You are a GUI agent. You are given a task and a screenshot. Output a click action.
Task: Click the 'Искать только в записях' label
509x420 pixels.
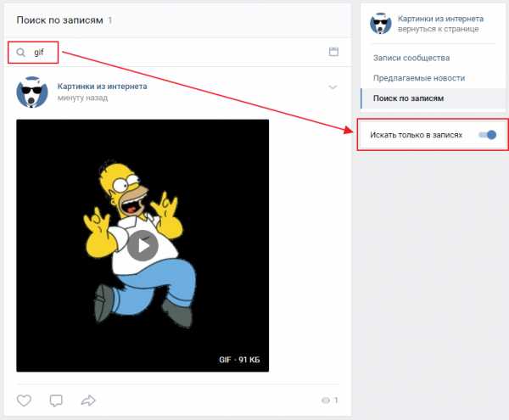click(x=416, y=135)
